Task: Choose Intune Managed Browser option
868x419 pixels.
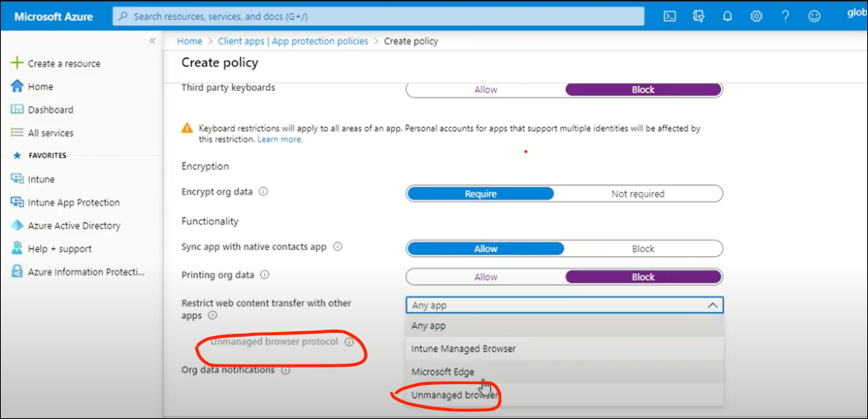Action: [x=564, y=349]
